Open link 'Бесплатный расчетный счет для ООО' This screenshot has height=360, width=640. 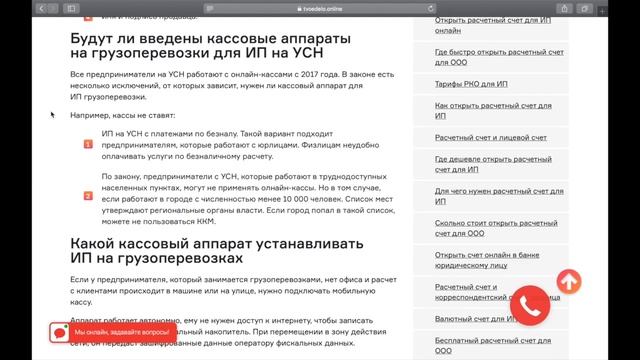click(x=493, y=345)
